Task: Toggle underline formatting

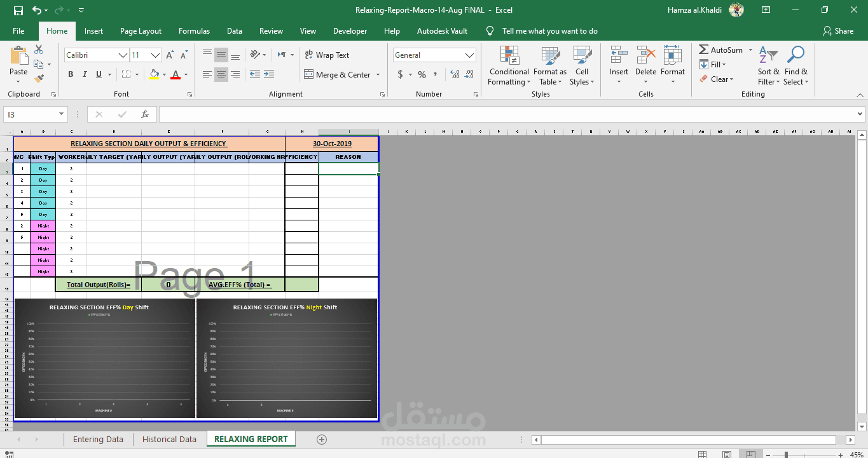Action: [x=97, y=74]
